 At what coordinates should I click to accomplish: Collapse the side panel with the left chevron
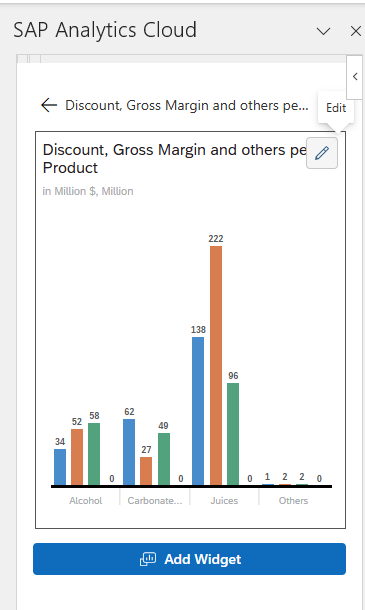click(355, 77)
